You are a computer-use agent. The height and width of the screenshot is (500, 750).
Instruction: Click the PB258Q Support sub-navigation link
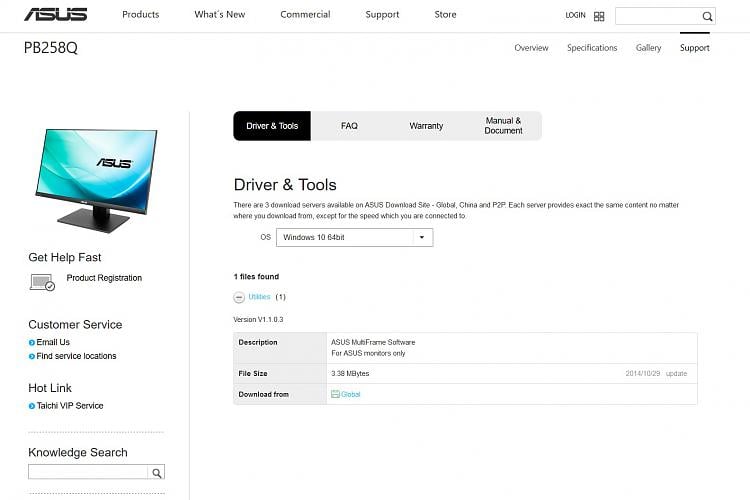695,48
